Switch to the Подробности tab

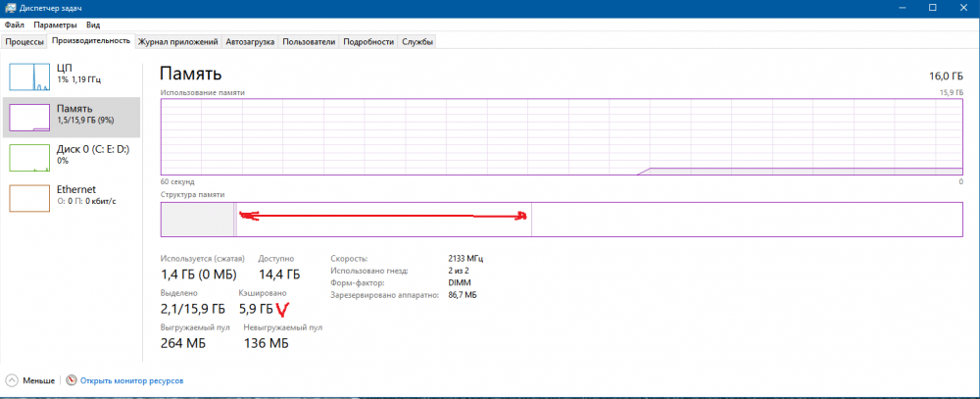coord(369,42)
